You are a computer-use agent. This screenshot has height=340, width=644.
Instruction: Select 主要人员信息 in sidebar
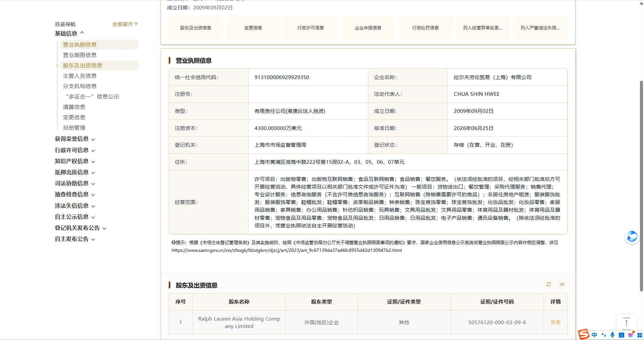80,76
